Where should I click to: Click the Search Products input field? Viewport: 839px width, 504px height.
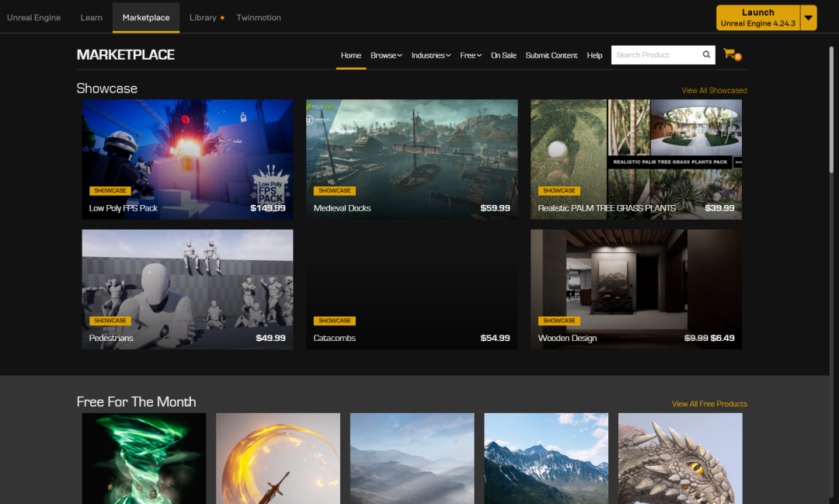click(656, 54)
